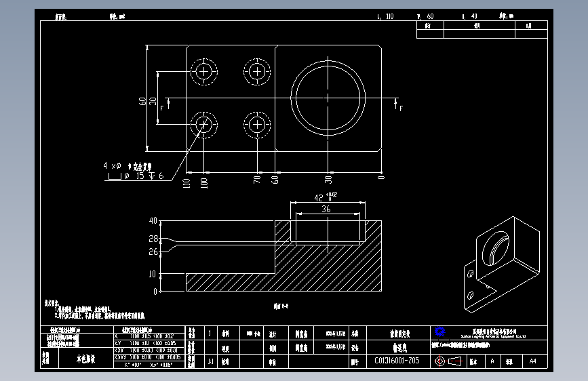Select the vertical 60 dimension left of top view

(142, 101)
